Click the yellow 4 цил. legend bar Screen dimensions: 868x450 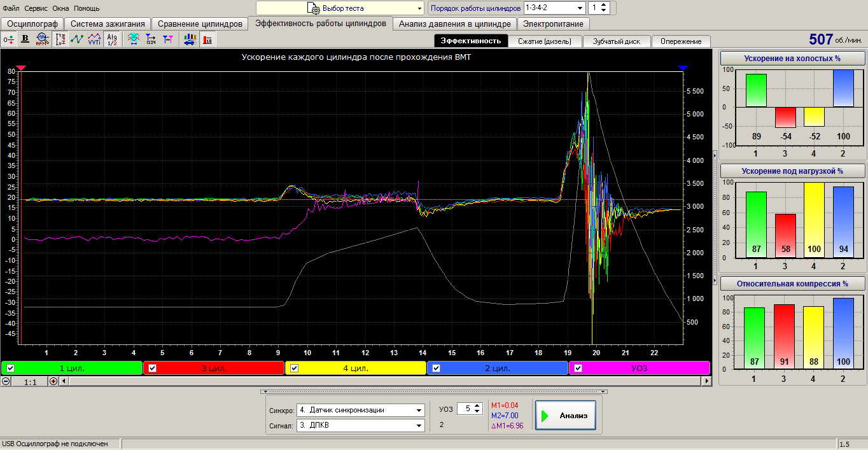click(356, 368)
